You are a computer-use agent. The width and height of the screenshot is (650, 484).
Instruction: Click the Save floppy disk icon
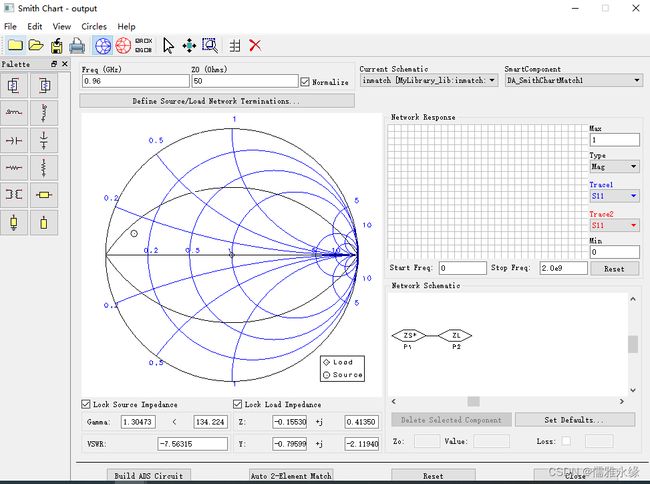point(57,46)
